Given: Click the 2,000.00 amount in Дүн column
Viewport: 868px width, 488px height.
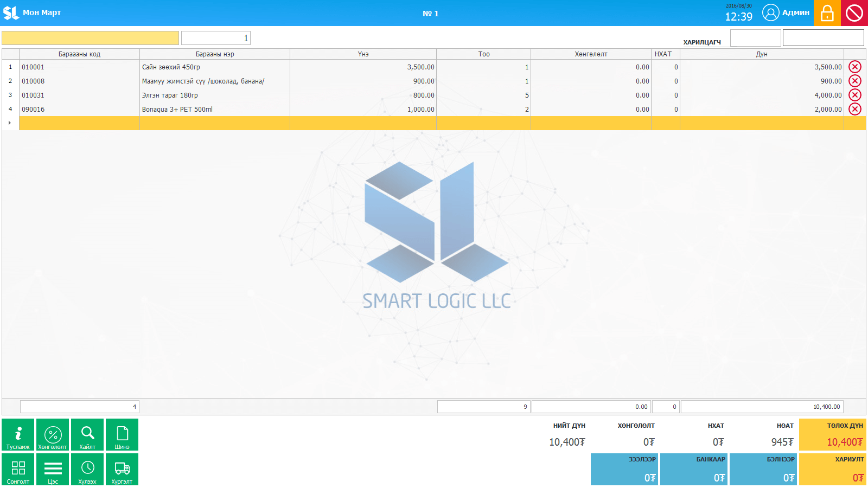Looking at the screenshot, I should [762, 109].
